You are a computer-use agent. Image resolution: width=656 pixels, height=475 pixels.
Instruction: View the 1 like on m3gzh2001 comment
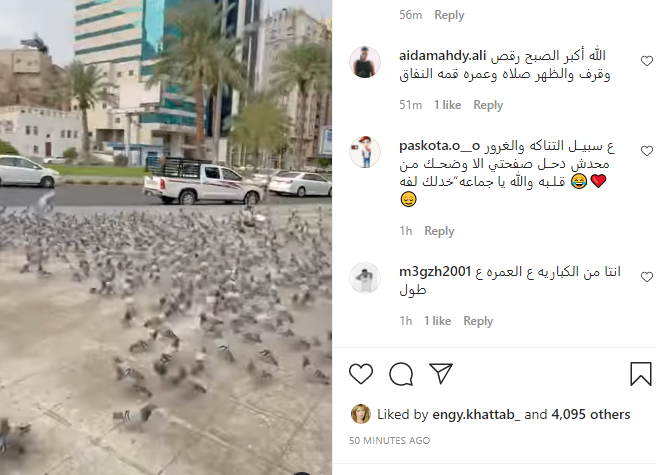[437, 321]
